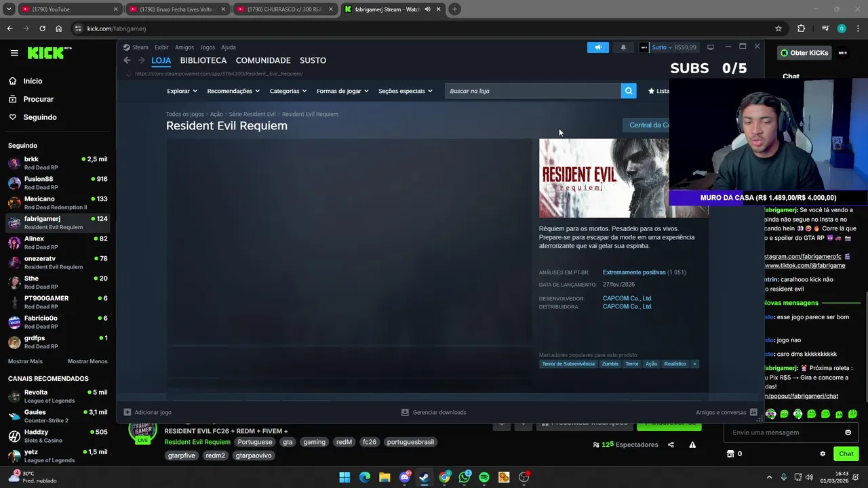
Task: Open Steam notifications bell
Action: (623, 47)
